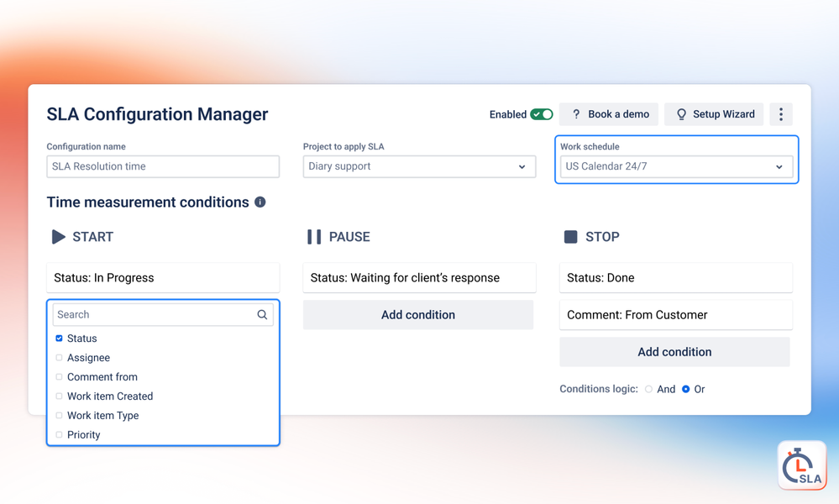Image resolution: width=839 pixels, height=504 pixels.
Task: Click the search magnifier icon
Action: [262, 315]
